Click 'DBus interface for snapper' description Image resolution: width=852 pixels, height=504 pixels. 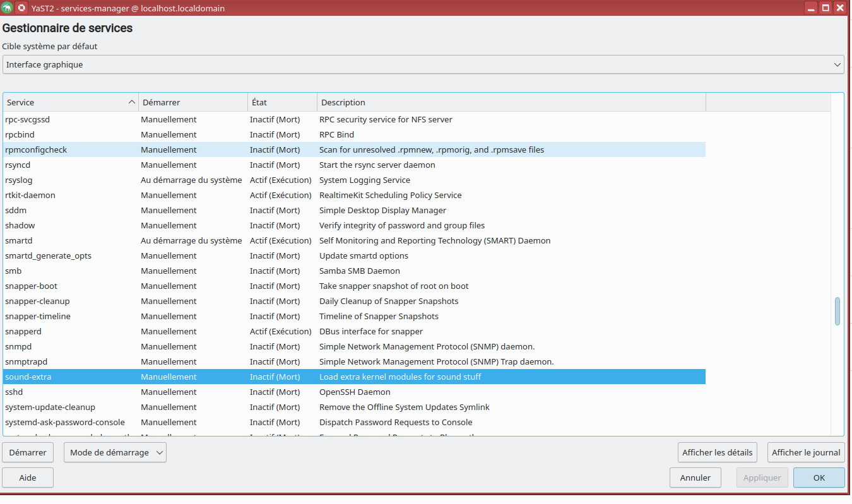tap(371, 331)
